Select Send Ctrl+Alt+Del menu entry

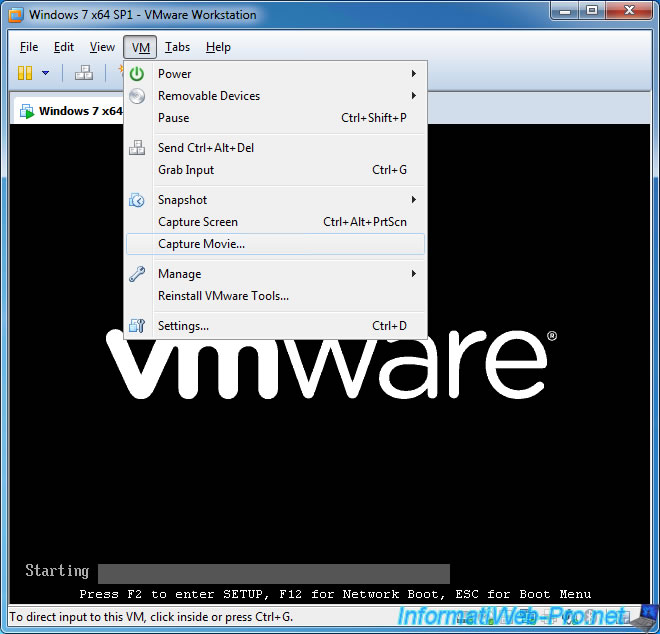(275, 148)
